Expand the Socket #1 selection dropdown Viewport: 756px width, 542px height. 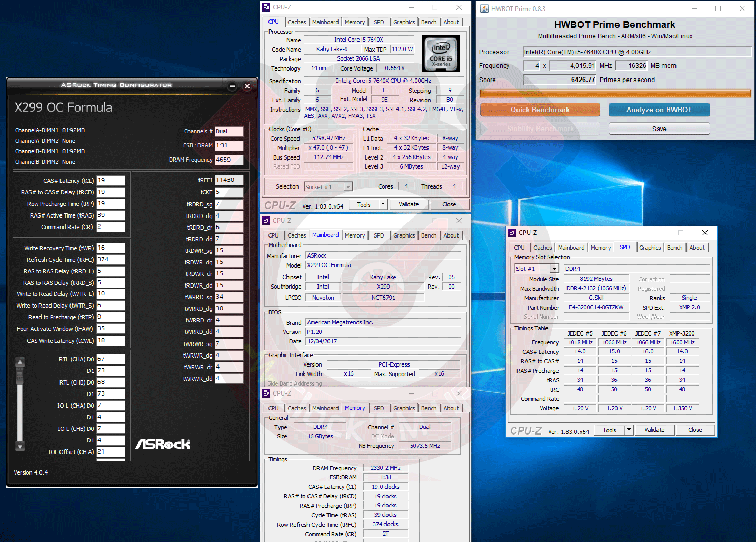(x=347, y=187)
